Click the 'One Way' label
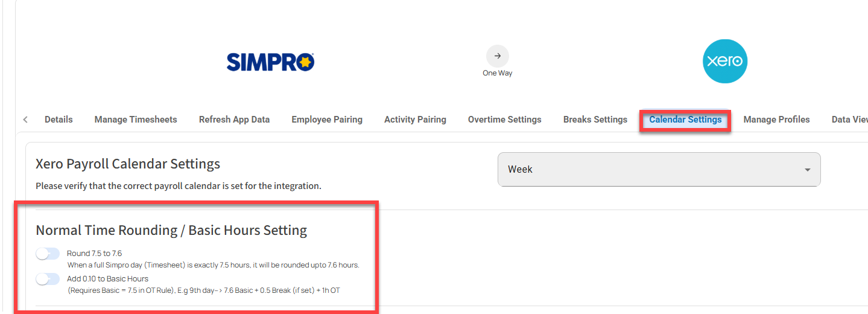The height and width of the screenshot is (314, 868). (x=498, y=73)
